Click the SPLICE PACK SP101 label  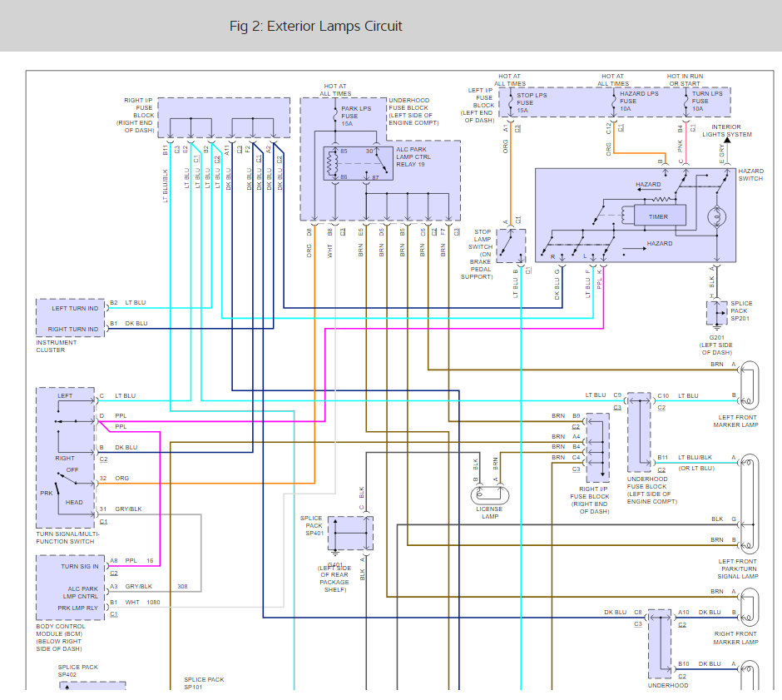click(204, 683)
